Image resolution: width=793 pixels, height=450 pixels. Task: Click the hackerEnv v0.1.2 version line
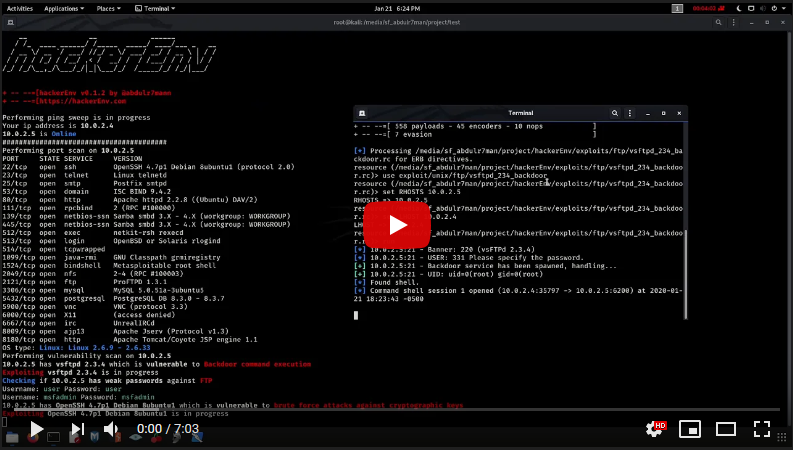86,93
